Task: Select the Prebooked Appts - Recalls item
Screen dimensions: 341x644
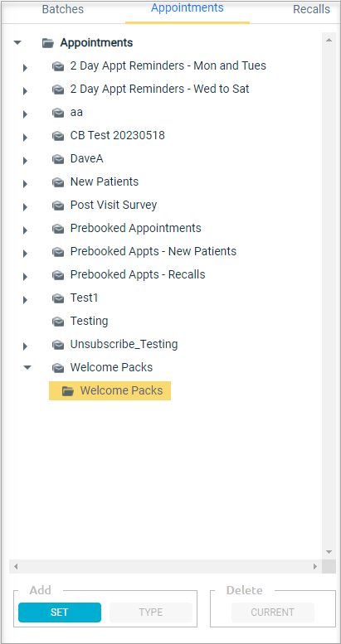Action: (x=138, y=274)
